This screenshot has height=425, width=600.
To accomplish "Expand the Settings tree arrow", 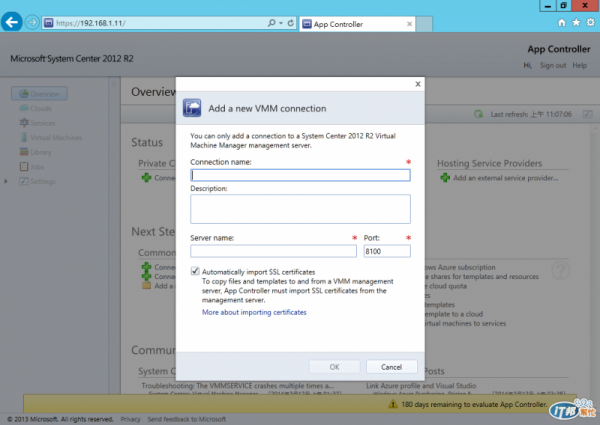I will click(6, 181).
